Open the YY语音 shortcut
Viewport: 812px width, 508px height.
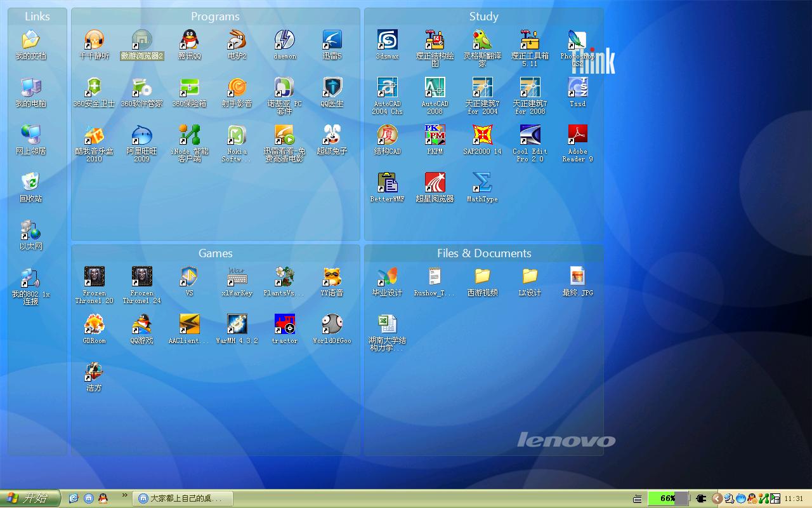[x=332, y=281]
